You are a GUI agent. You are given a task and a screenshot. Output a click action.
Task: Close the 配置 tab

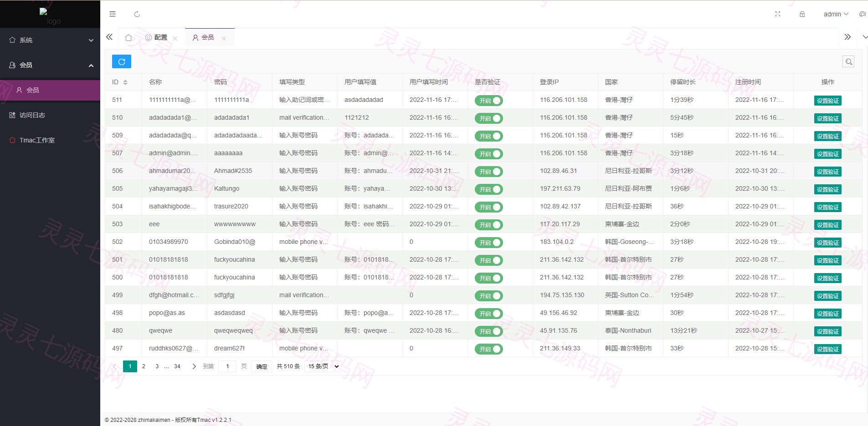[175, 38]
